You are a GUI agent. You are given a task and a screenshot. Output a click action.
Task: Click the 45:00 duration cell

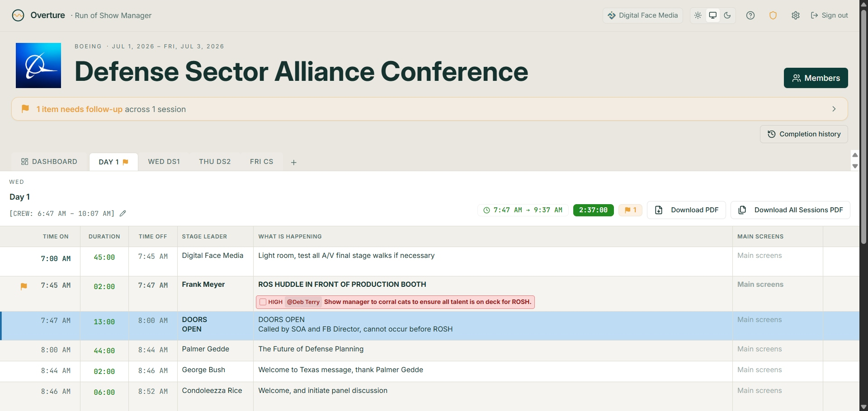104,257
